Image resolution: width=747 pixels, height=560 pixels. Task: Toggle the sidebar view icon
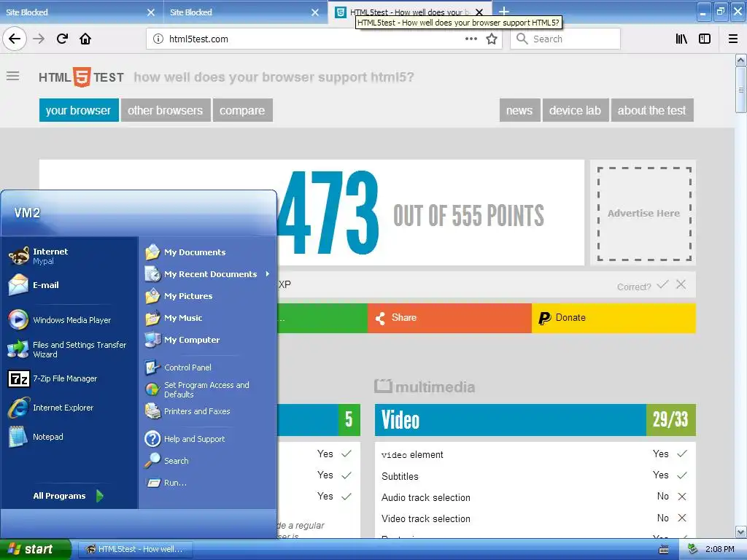pos(705,39)
